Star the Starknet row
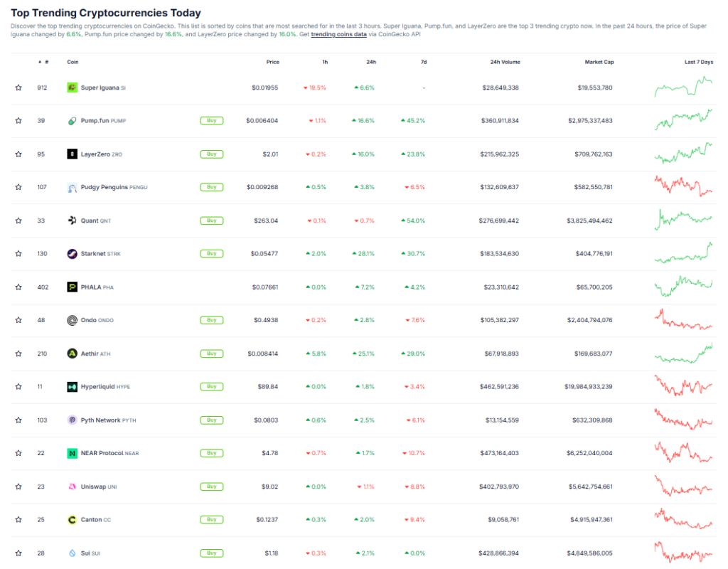The height and width of the screenshot is (569, 728). [x=18, y=254]
